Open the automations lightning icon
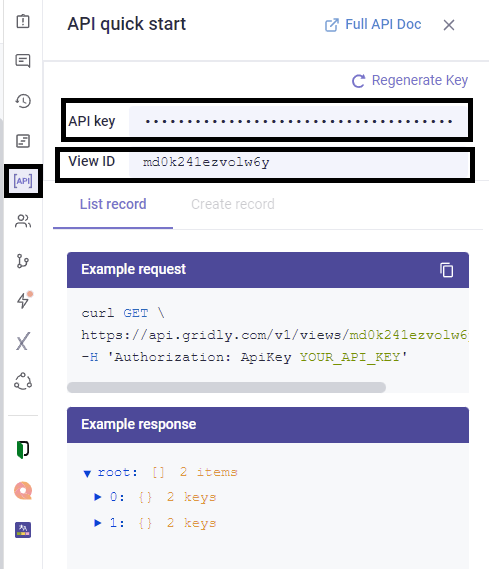The image size is (489, 569). click(24, 300)
